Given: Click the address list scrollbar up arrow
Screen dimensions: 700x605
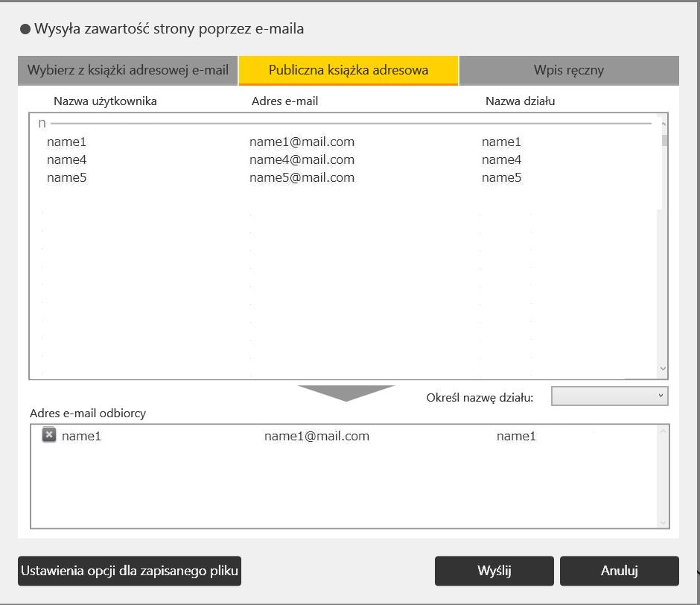Looking at the screenshot, I should [x=664, y=124].
